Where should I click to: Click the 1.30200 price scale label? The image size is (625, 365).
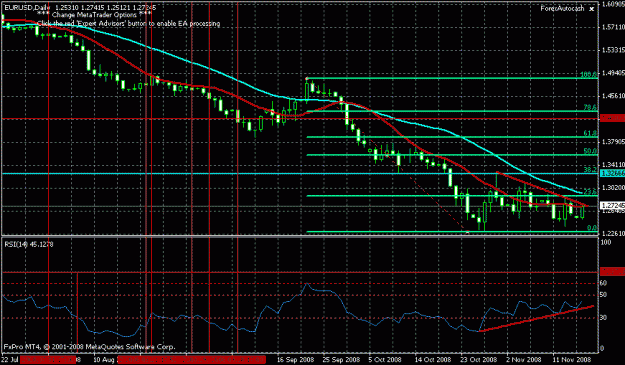(x=613, y=188)
